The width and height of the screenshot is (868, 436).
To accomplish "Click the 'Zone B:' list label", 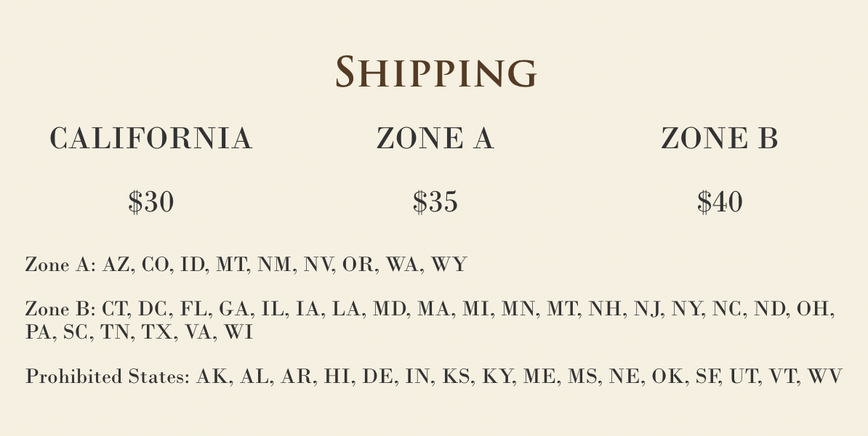I will pos(60,309).
